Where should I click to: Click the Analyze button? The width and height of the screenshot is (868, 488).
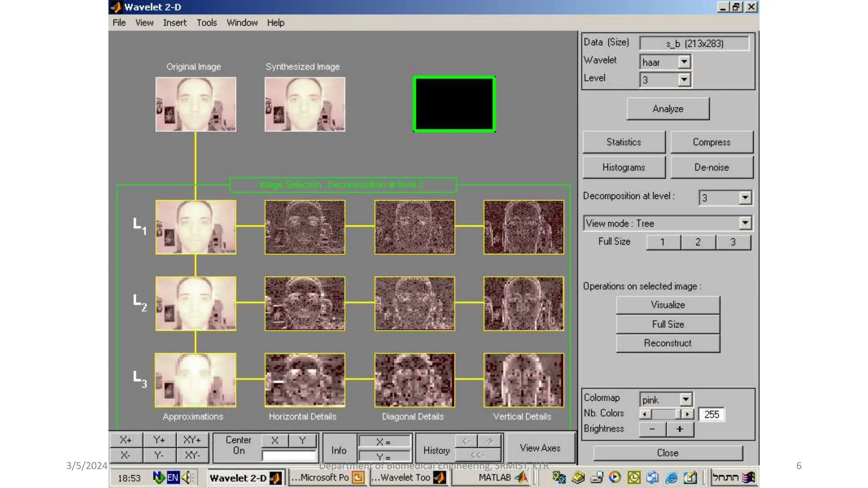[x=668, y=109]
